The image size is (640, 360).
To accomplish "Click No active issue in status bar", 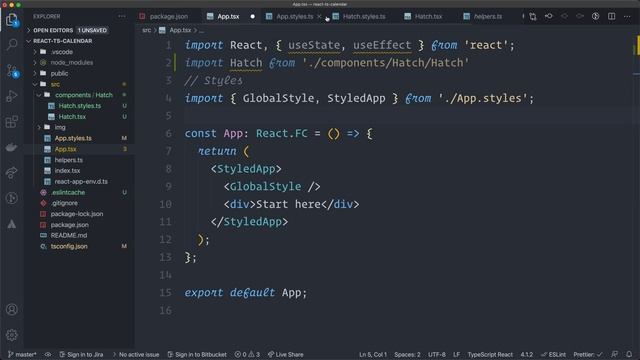I will (x=136, y=355).
